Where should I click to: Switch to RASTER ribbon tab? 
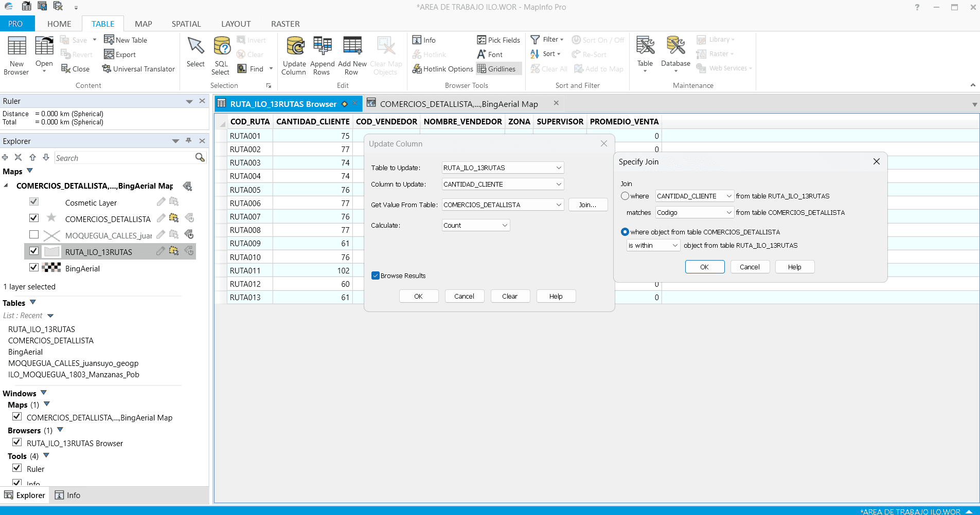[x=286, y=24]
